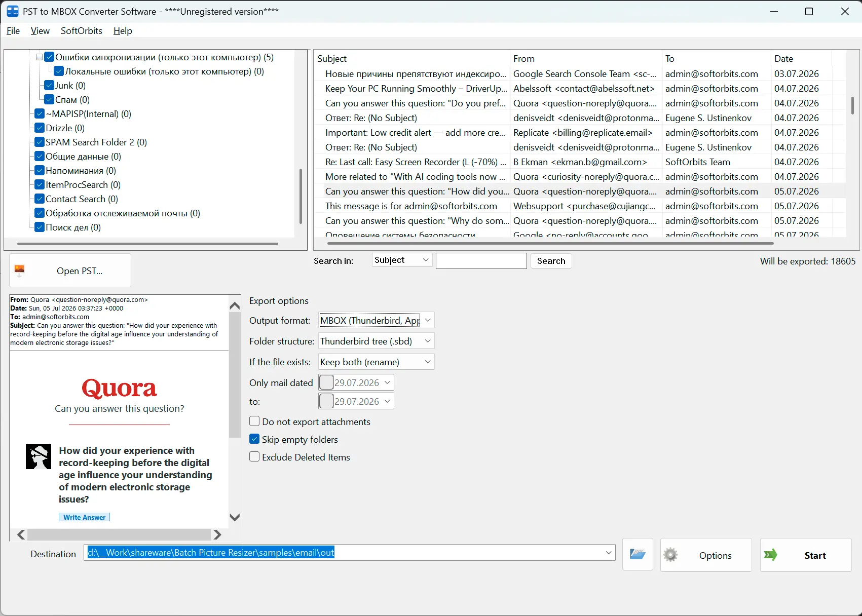Select the Google Search Console Team email
Screen dimensions: 862x616
[579, 74]
